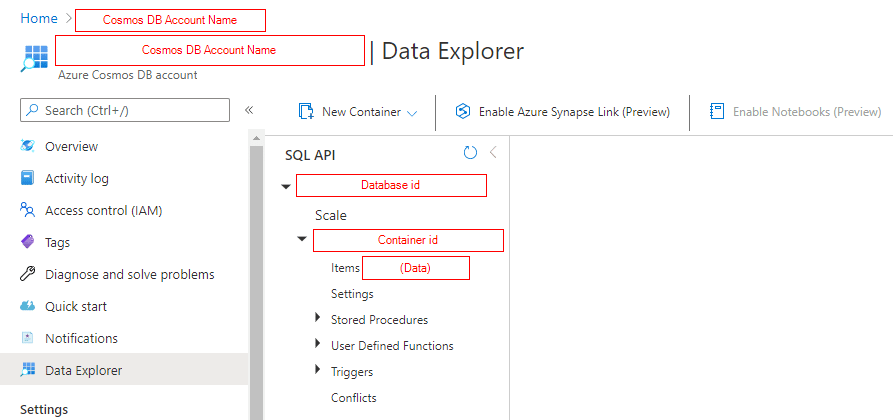Viewport: 893px width, 420px height.
Task: Collapse the SQL API resource pane
Action: click(493, 152)
